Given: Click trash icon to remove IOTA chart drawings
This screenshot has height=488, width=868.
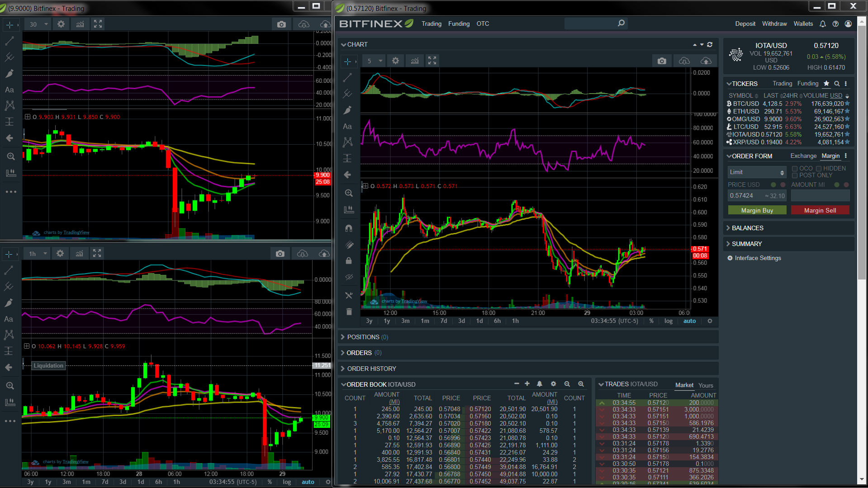Looking at the screenshot, I should (349, 311).
